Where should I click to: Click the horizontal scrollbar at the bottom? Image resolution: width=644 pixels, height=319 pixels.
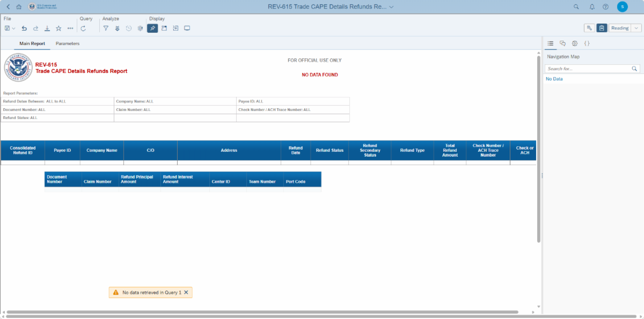pyautogui.click(x=262, y=312)
